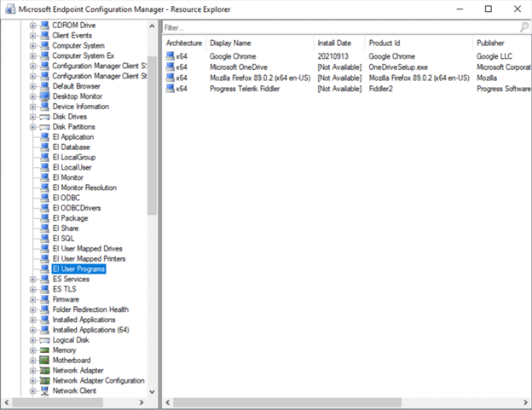532x410 pixels.
Task: Expand the Device Information node
Action: 32,107
